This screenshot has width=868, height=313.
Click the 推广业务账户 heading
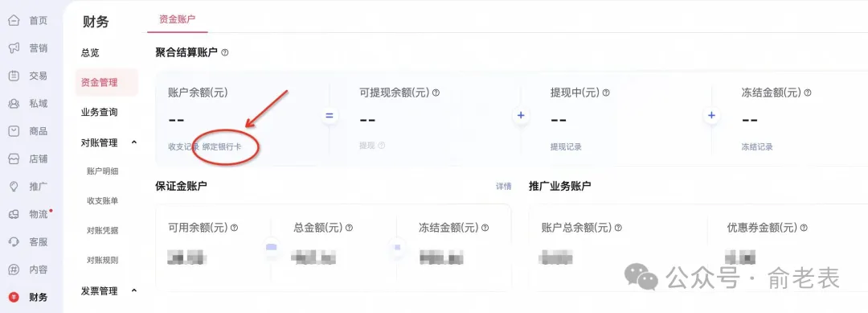[559, 186]
